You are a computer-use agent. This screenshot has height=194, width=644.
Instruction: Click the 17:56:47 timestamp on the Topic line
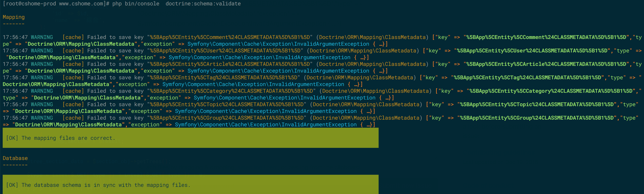click(x=15, y=104)
